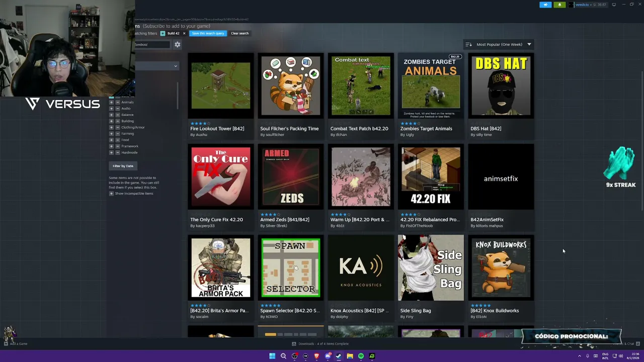Open Downloads status at bottom bar

click(320, 344)
